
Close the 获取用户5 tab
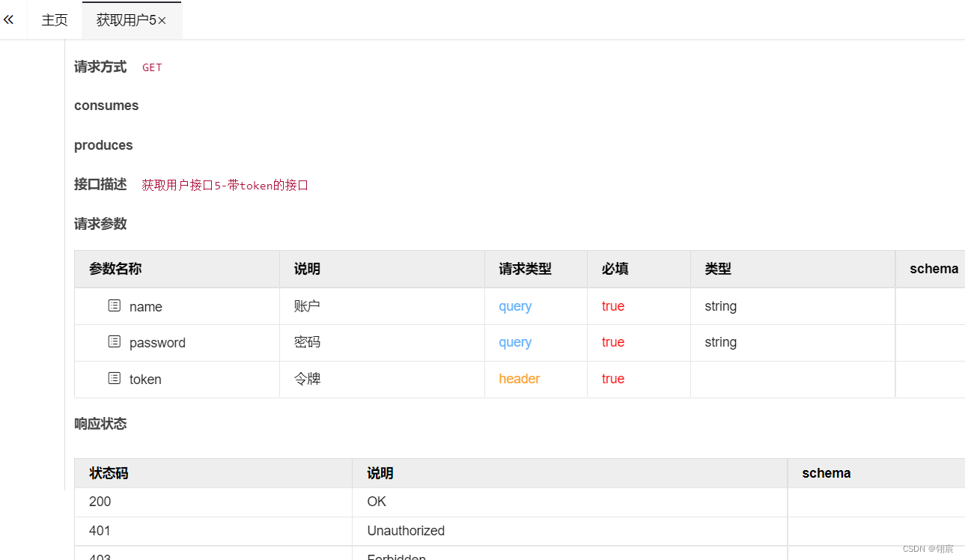(162, 20)
